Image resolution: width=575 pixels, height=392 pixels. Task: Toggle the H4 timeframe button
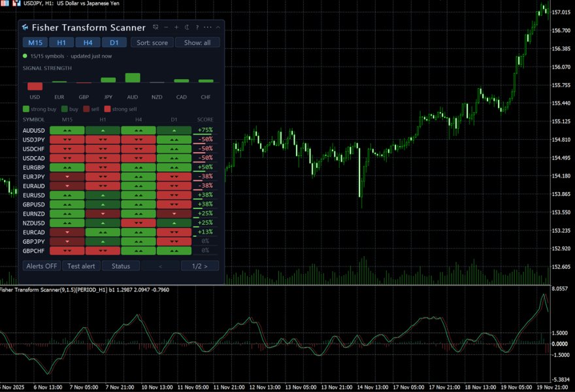pyautogui.click(x=88, y=42)
